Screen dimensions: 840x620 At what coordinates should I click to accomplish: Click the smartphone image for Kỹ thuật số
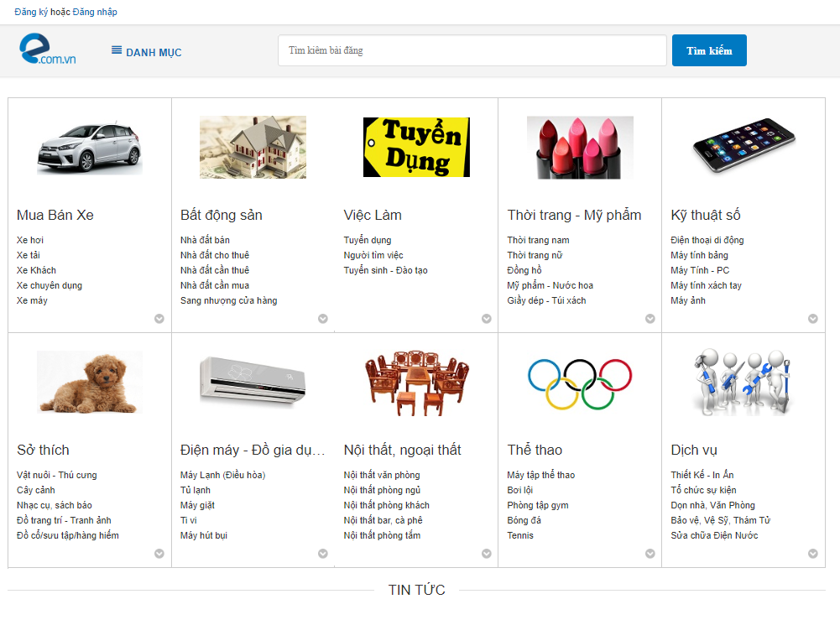[x=743, y=144]
